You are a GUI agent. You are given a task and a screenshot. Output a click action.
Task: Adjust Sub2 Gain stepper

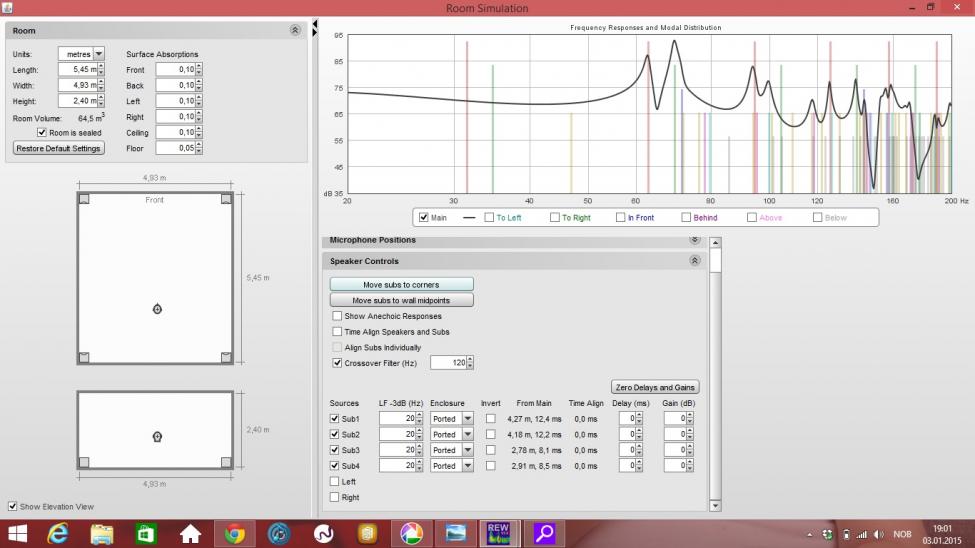tap(690, 434)
